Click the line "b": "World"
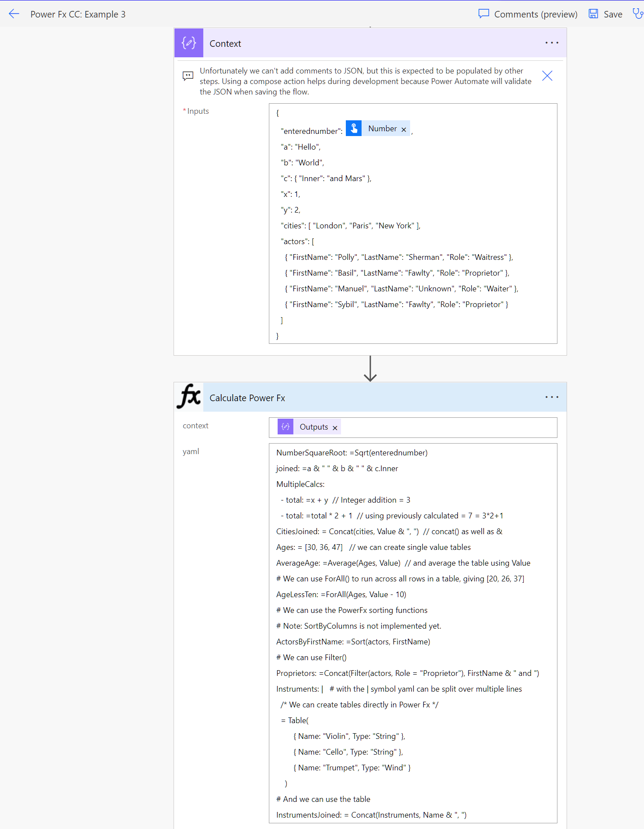The image size is (644, 829). [x=302, y=163]
